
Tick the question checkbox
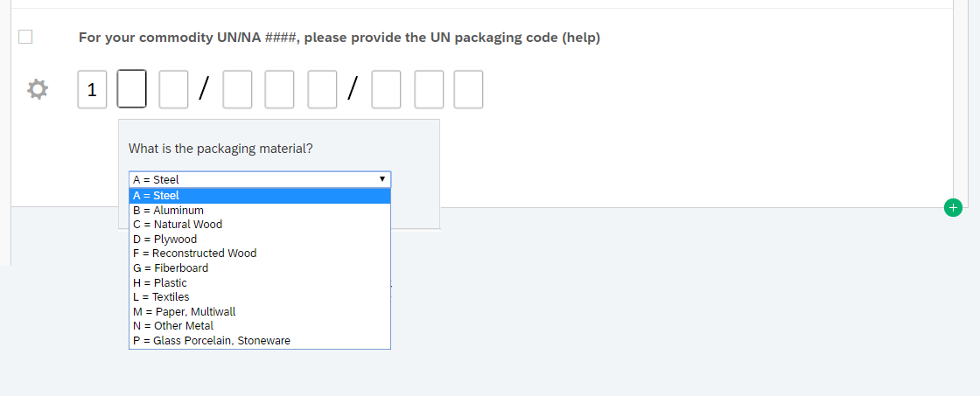(25, 37)
